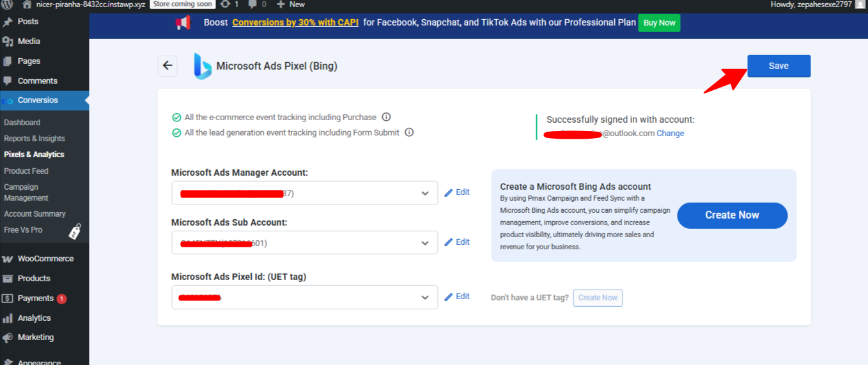Click pencil icon for Manager Account
This screenshot has height=365, width=868.
[x=448, y=192]
